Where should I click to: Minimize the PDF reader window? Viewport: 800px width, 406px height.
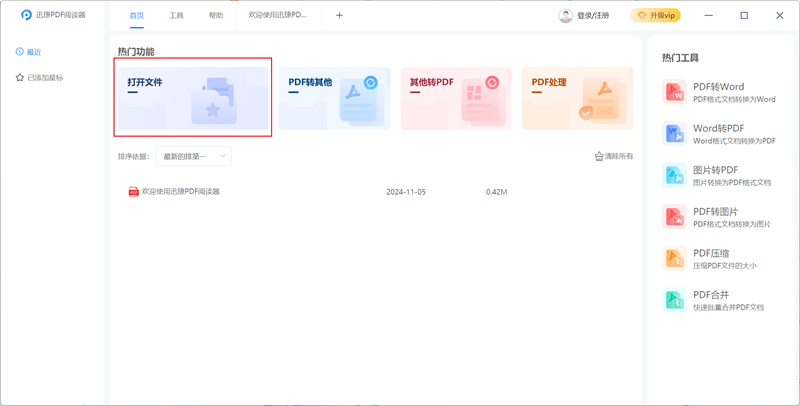pos(709,15)
